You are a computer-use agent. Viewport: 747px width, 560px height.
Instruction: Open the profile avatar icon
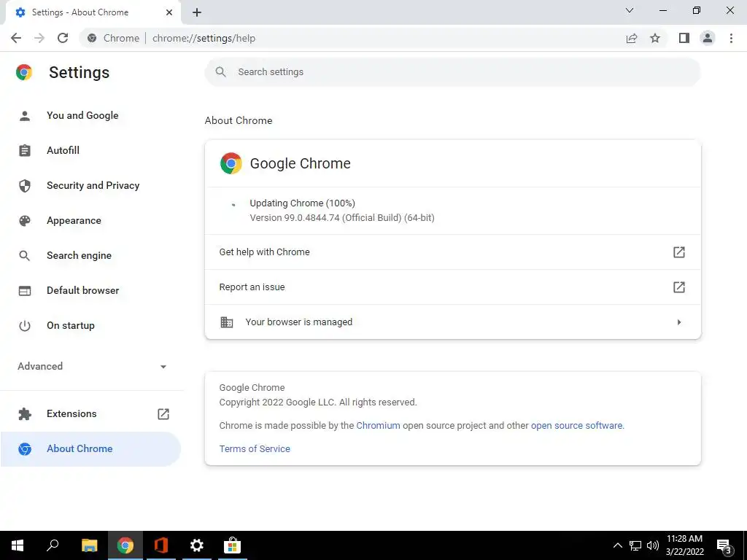coord(707,38)
